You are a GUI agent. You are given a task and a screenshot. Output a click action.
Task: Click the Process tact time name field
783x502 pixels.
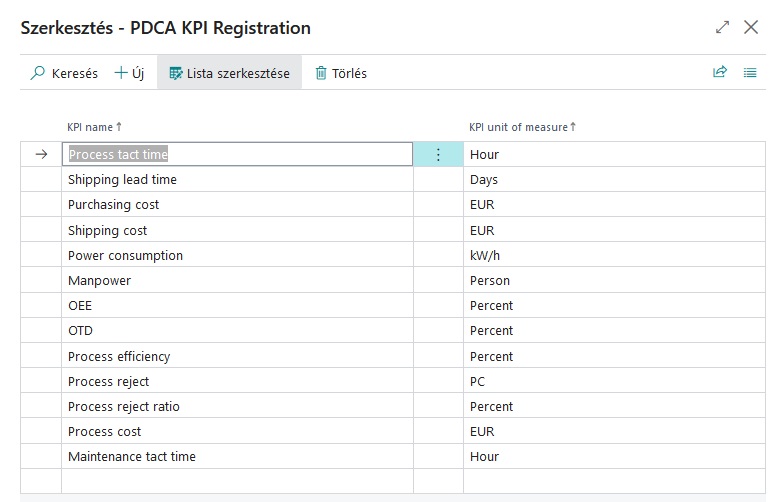[x=237, y=155]
